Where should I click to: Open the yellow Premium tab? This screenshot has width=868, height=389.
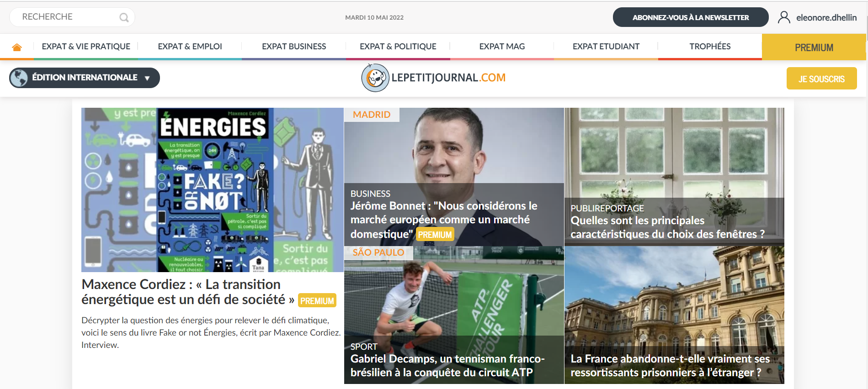[x=814, y=47]
